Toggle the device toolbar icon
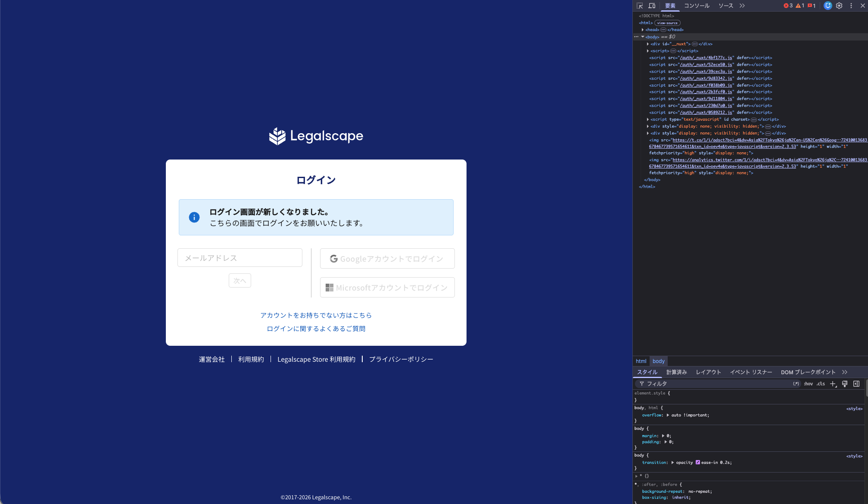The height and width of the screenshot is (504, 868). coord(652,6)
